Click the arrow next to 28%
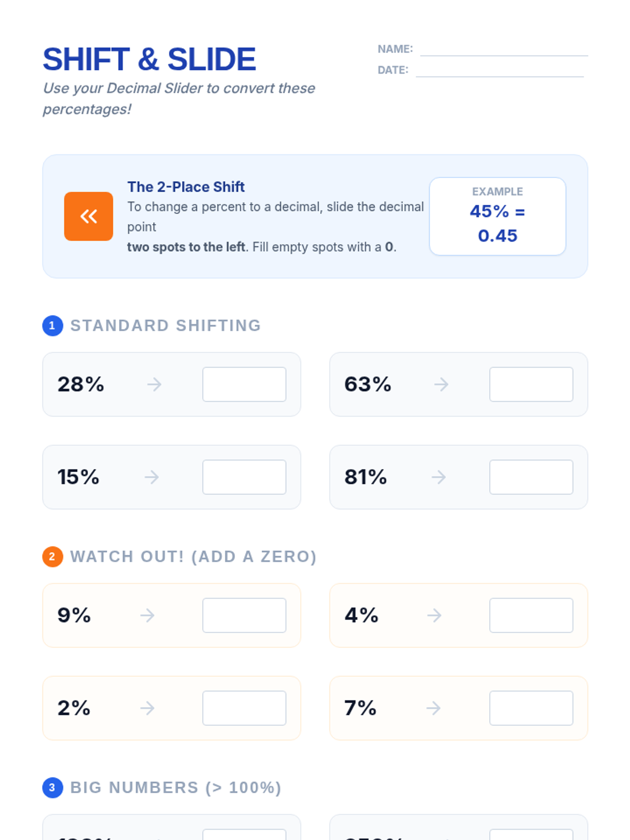 click(x=154, y=384)
